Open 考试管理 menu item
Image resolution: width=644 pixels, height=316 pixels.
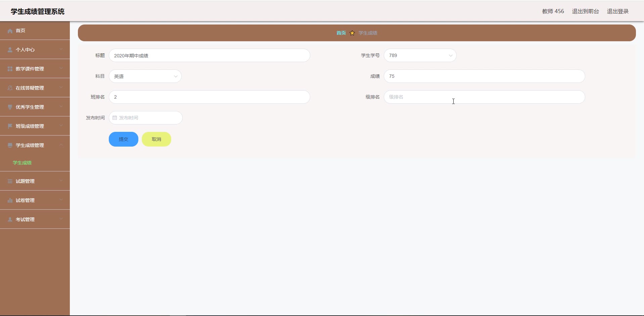(35, 219)
